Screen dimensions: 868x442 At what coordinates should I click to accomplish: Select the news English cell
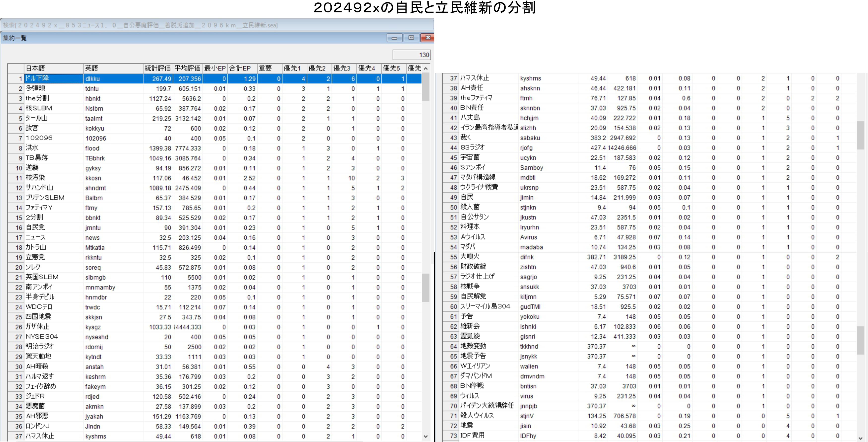(113, 238)
